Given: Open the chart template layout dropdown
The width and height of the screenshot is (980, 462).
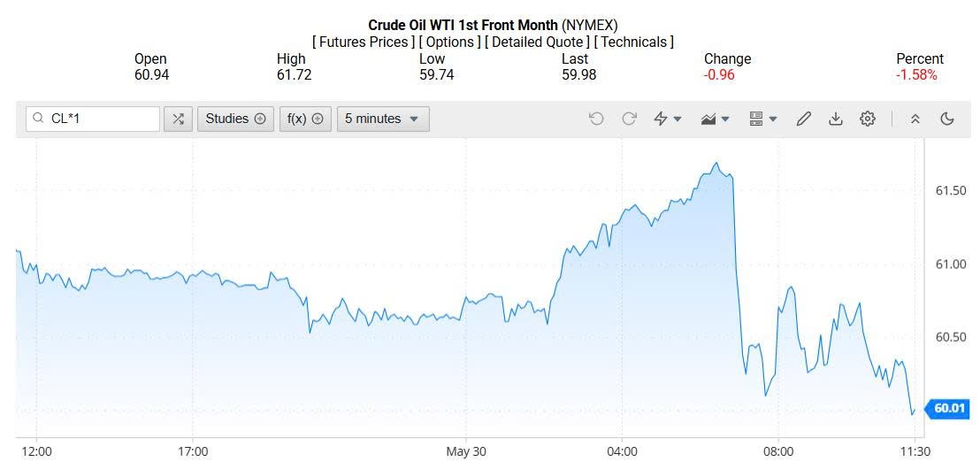Looking at the screenshot, I should (x=762, y=119).
